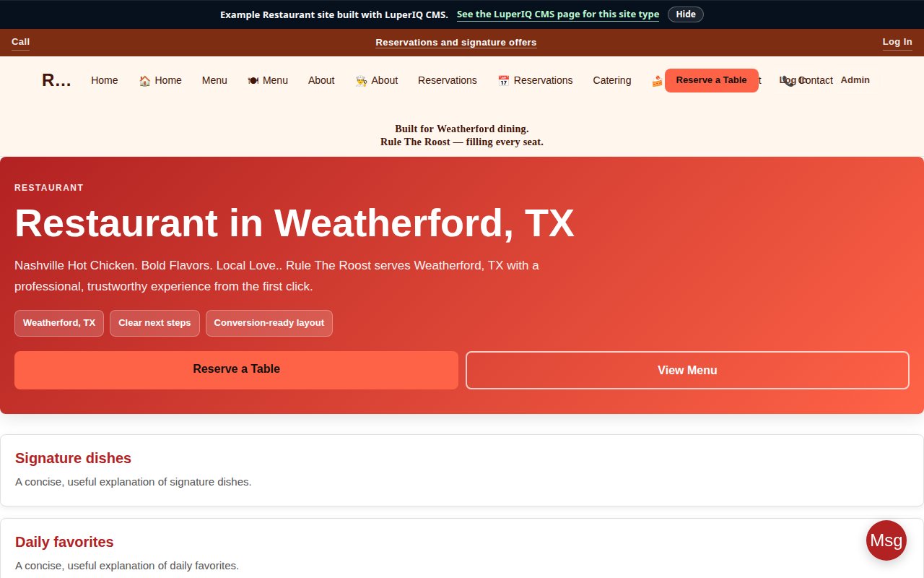Click the calendar icon beside Reservations
924x578 pixels.
pos(504,81)
